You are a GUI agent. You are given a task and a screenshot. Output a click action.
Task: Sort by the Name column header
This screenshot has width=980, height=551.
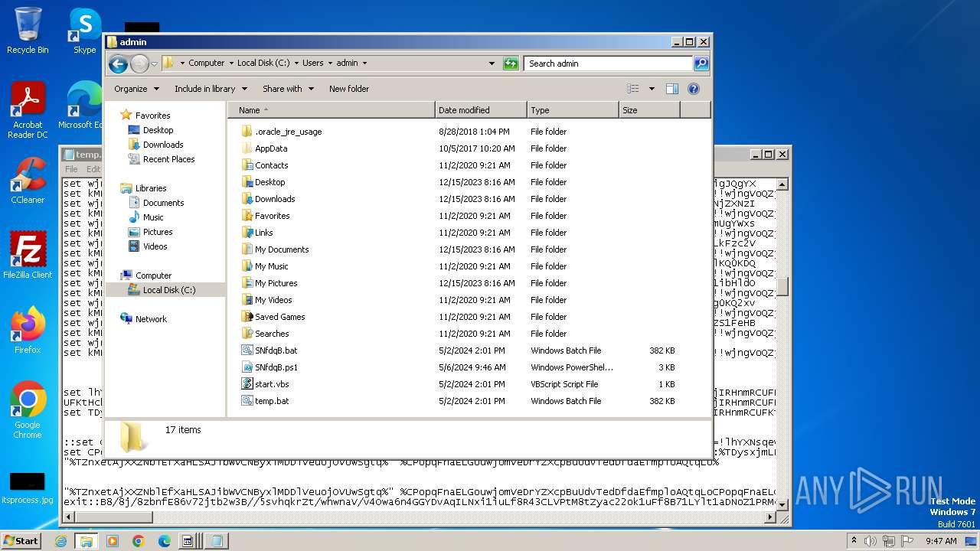tap(331, 110)
